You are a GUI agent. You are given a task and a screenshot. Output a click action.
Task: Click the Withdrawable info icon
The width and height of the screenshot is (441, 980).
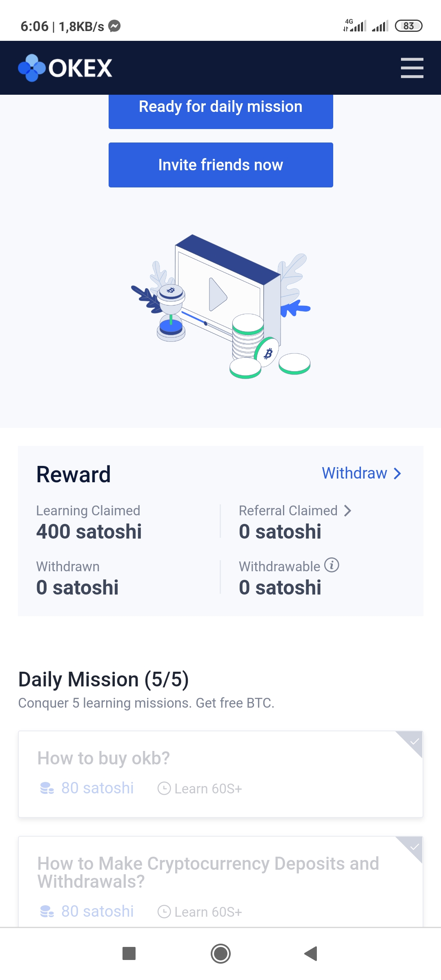[x=332, y=566]
